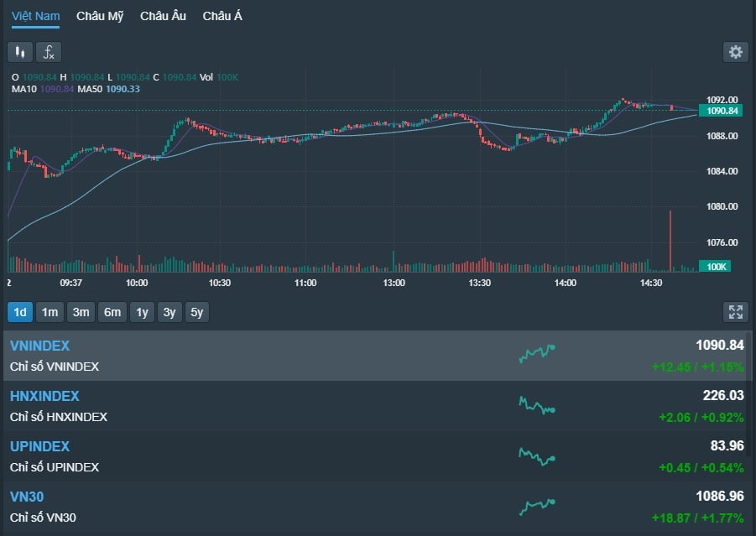756x536 pixels.
Task: Click the current price tag 1090.84 on axis
Action: 721,111
